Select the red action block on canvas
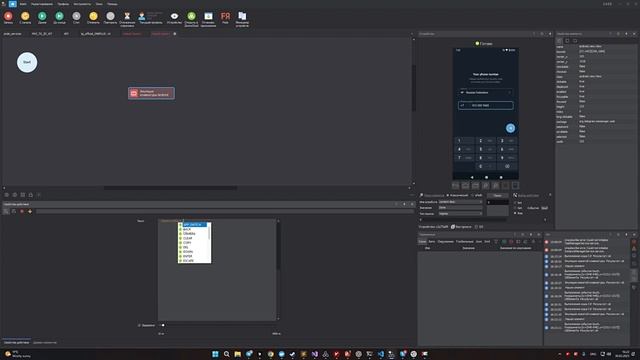This screenshot has width=640, height=360. (x=151, y=93)
